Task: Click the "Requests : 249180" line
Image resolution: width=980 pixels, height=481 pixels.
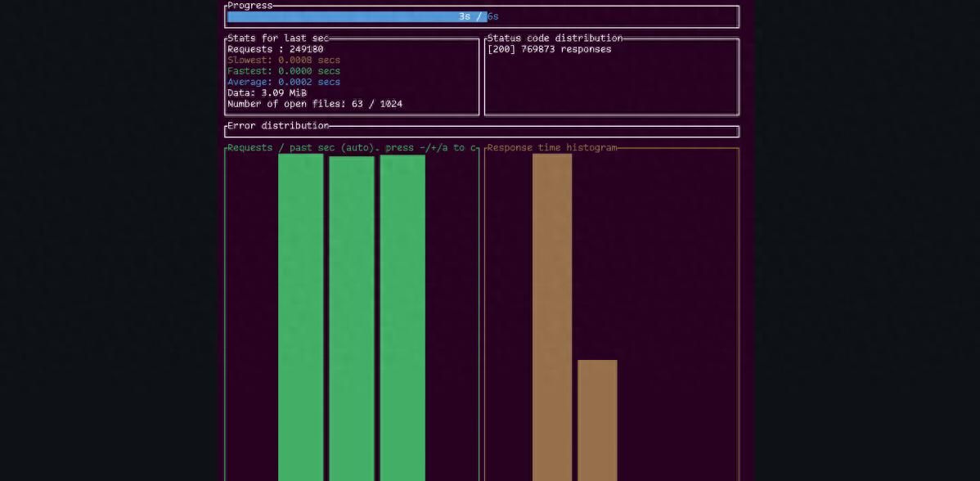Action: pyautogui.click(x=275, y=49)
